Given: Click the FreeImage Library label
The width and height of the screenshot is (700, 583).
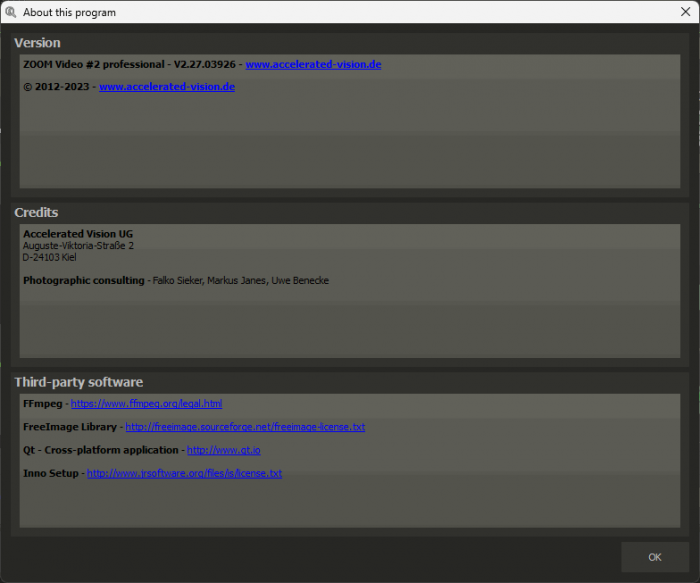Looking at the screenshot, I should tap(70, 427).
